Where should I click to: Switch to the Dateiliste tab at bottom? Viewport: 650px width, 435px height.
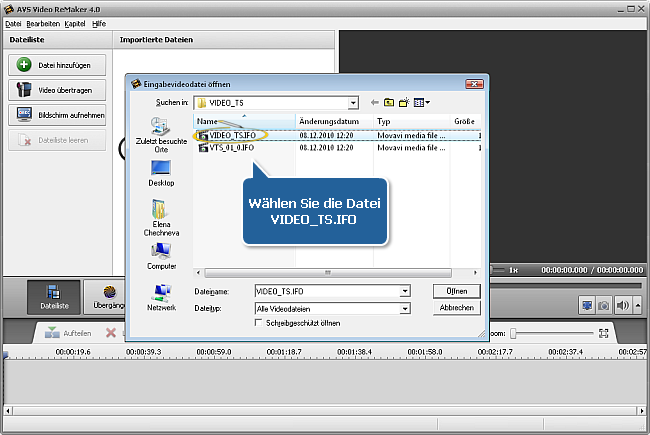54,297
